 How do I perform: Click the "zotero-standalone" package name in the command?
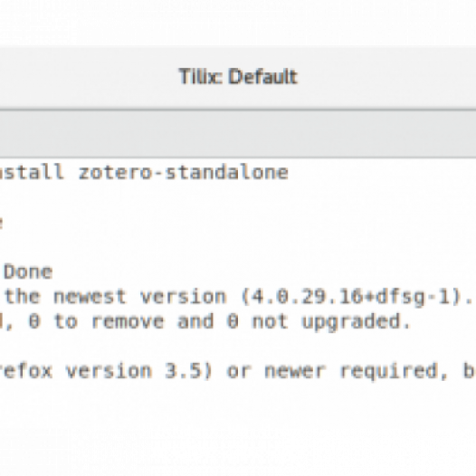click(184, 172)
